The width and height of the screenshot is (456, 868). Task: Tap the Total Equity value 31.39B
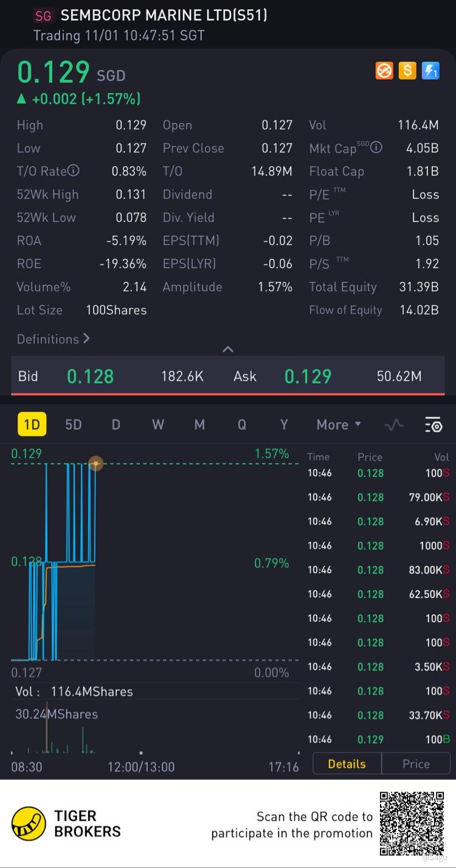tap(419, 287)
